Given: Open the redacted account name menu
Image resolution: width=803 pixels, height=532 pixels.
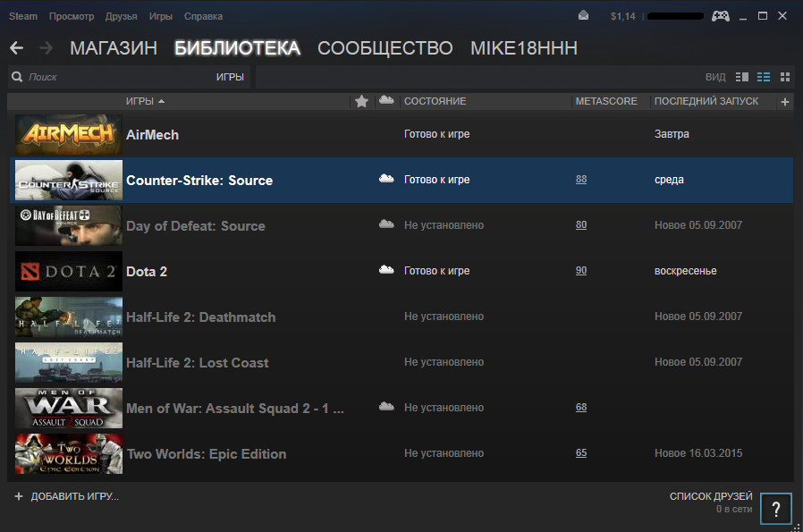Looking at the screenshot, I should 675,16.
